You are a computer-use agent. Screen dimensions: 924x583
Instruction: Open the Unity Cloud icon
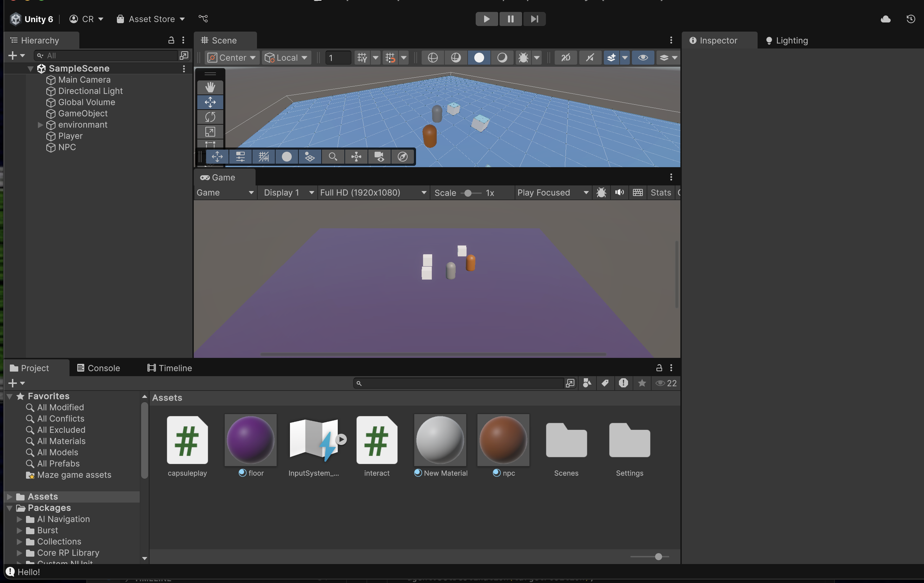point(885,19)
